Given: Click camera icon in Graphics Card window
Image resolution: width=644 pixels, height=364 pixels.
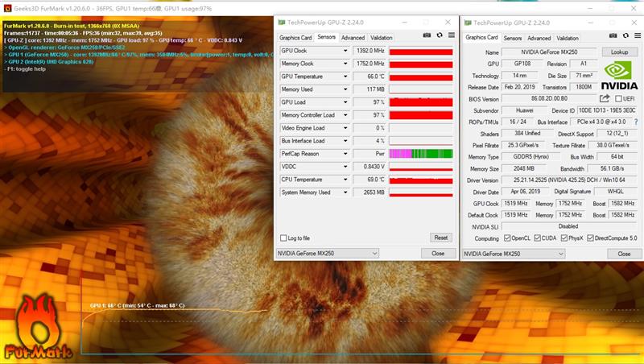Looking at the screenshot, I should click(613, 35).
